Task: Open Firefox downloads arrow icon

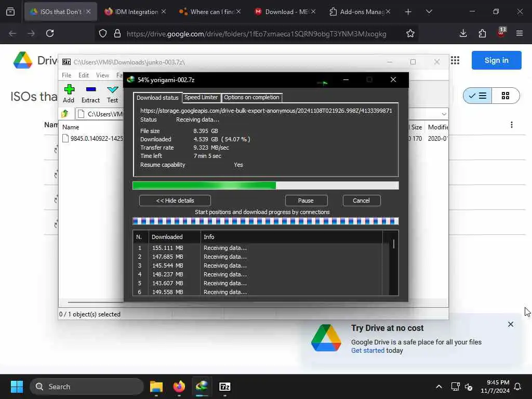Action: click(x=463, y=33)
